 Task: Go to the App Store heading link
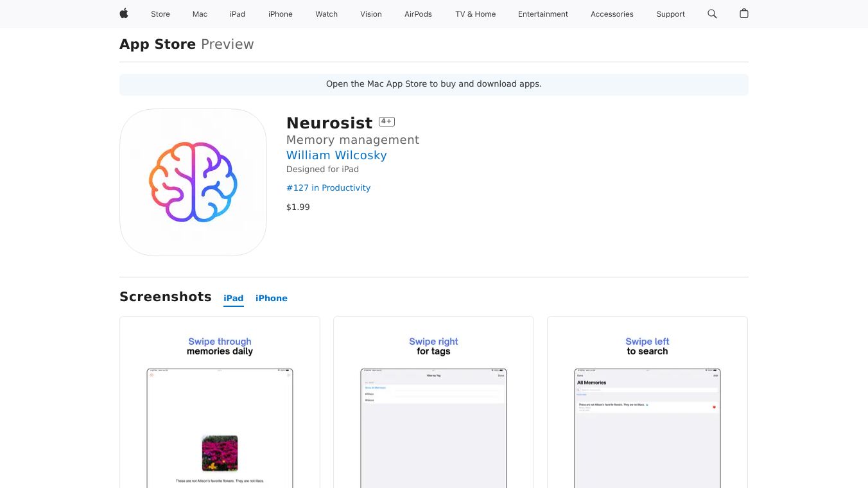[157, 44]
